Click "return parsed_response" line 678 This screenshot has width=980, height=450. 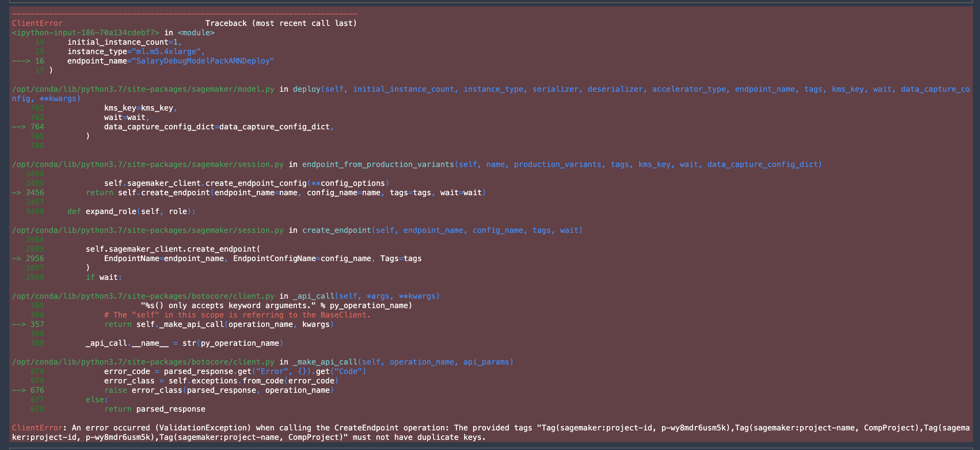click(155, 409)
